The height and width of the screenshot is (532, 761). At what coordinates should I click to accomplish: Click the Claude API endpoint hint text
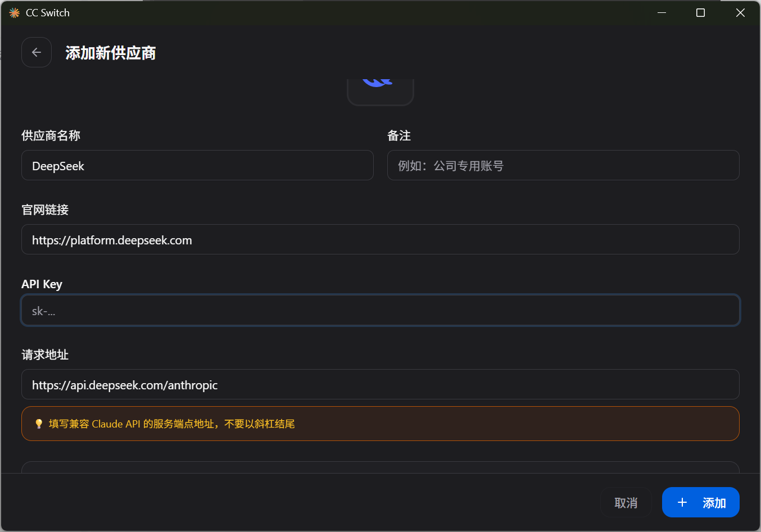click(172, 424)
